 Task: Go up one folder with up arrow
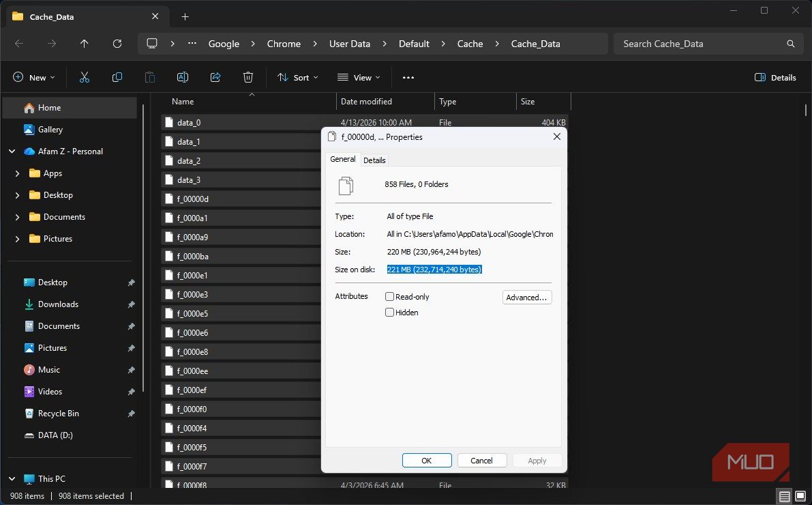point(84,44)
